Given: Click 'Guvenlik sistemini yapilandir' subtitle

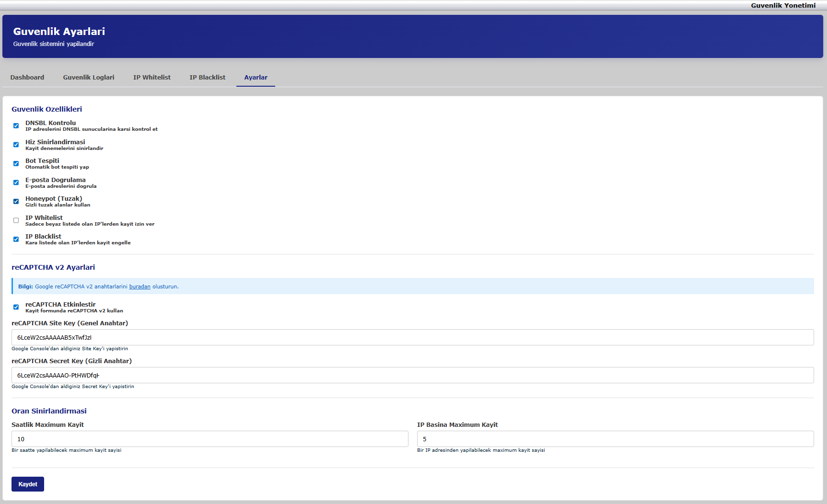Looking at the screenshot, I should pyautogui.click(x=54, y=44).
